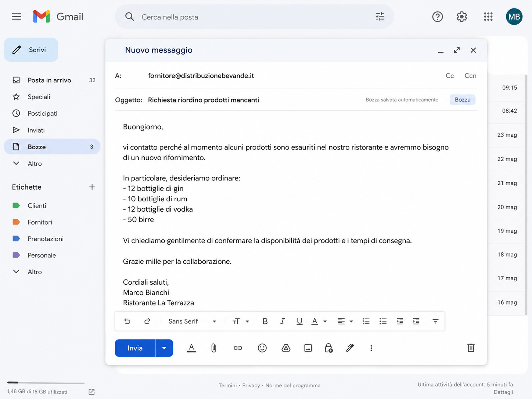Open more options three-dot menu
Image resolution: width=532 pixels, height=399 pixels.
(371, 348)
